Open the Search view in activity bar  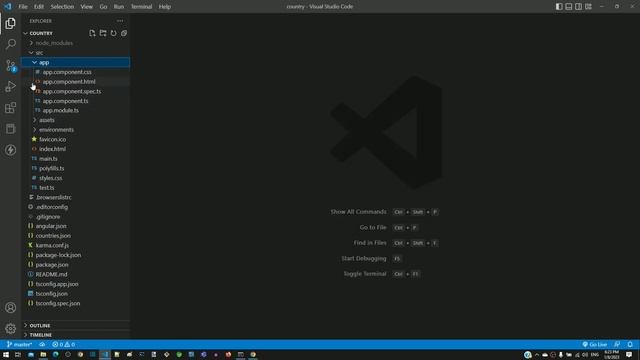point(11,44)
